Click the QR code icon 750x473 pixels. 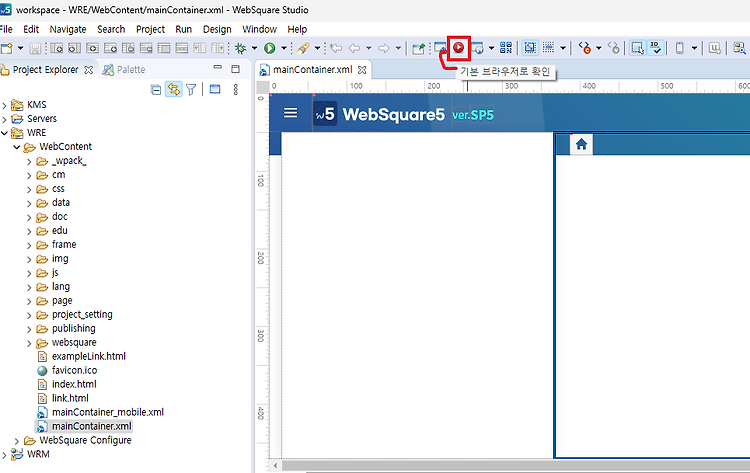(x=506, y=47)
